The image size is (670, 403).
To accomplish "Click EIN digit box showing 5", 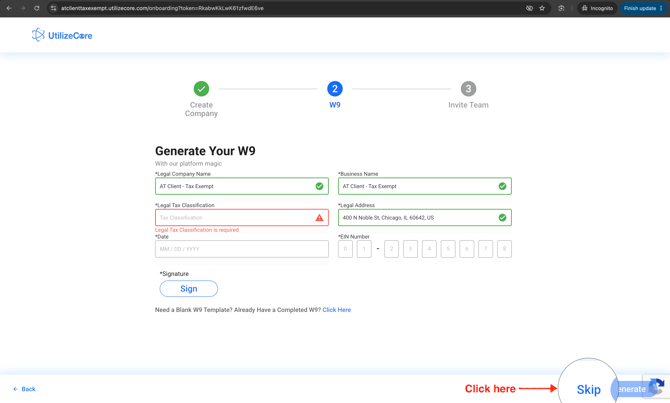I will [448, 249].
